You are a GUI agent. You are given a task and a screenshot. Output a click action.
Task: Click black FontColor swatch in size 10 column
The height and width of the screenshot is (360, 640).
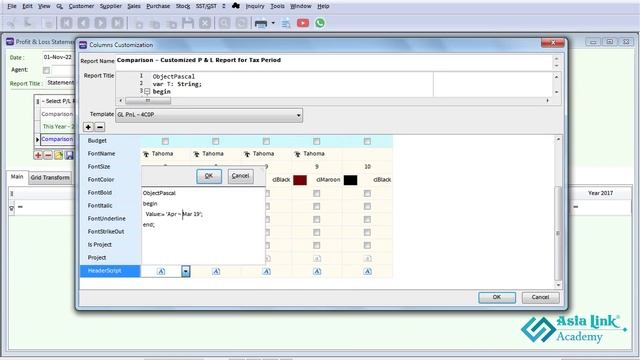(x=351, y=180)
